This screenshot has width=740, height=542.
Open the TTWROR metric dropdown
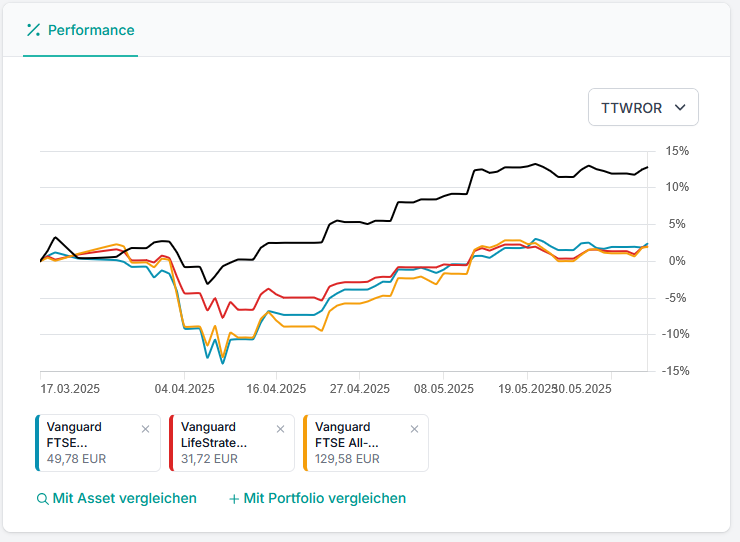(x=642, y=108)
